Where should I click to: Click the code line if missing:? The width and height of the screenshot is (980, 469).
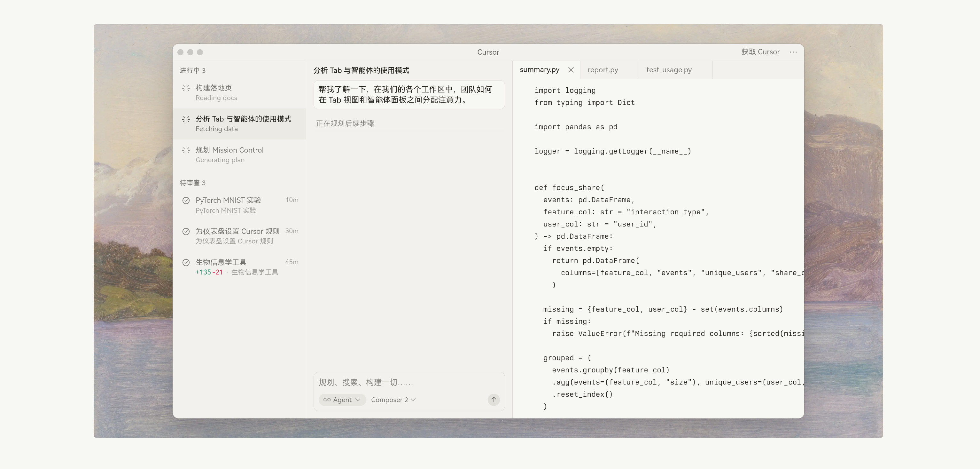pos(567,322)
